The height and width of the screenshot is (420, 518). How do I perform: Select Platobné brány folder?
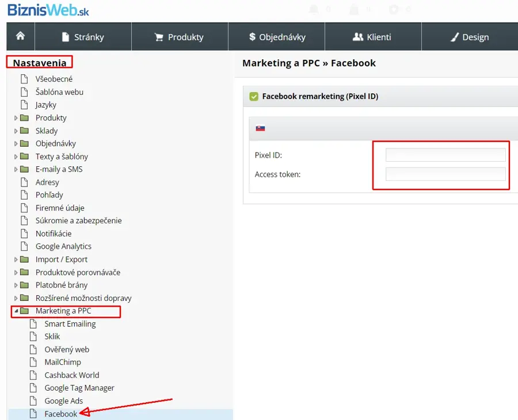62,285
